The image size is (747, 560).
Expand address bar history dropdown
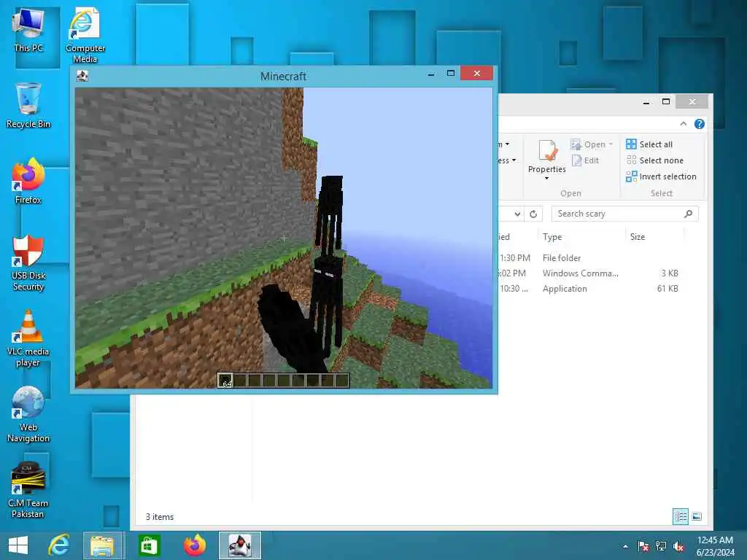click(x=517, y=214)
